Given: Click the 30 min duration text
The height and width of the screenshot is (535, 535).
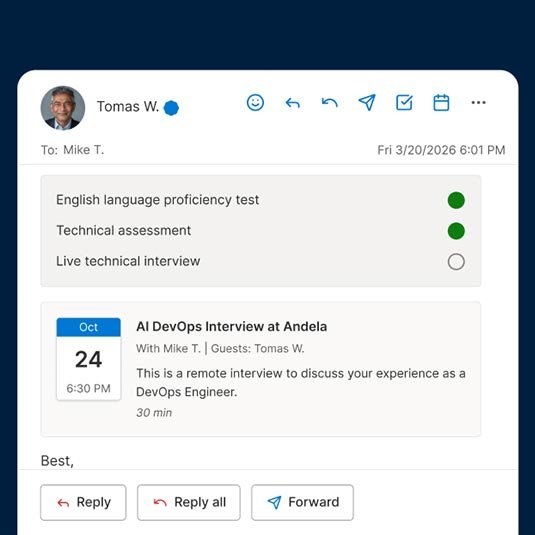Looking at the screenshot, I should [x=154, y=413].
